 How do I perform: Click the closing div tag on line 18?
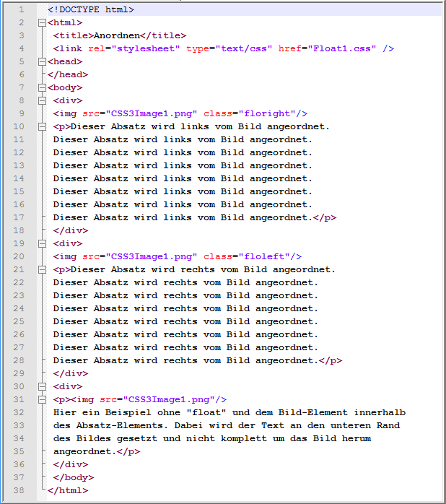point(71,230)
